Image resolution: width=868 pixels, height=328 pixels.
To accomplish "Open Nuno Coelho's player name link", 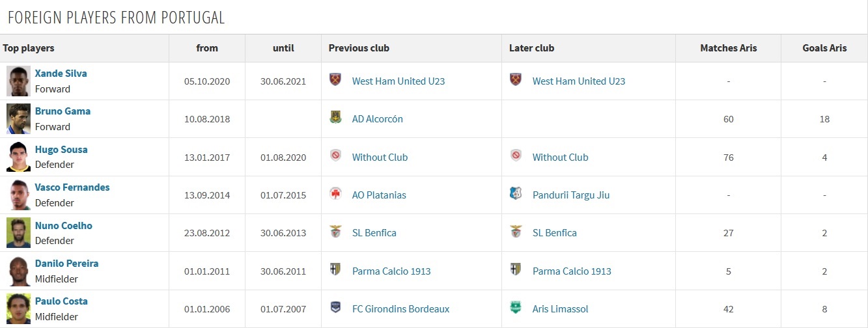I will (x=64, y=226).
